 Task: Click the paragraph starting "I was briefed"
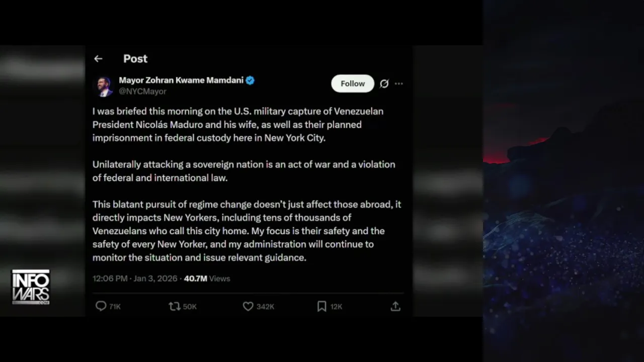pyautogui.click(x=237, y=124)
